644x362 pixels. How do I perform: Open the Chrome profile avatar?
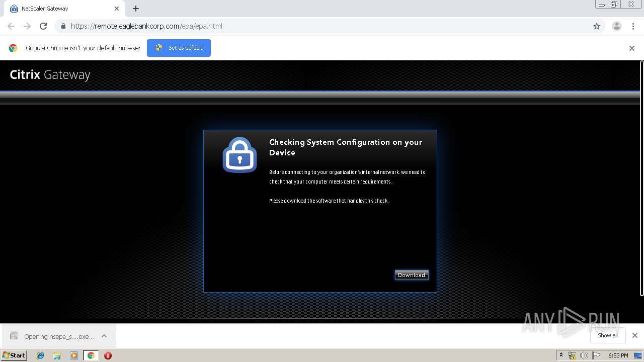[x=617, y=26]
